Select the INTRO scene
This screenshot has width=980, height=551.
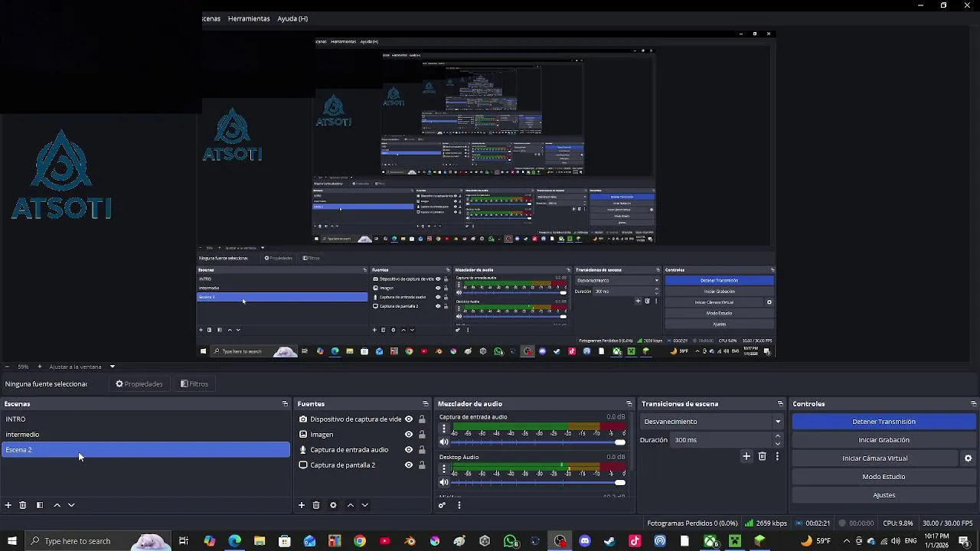(x=145, y=419)
